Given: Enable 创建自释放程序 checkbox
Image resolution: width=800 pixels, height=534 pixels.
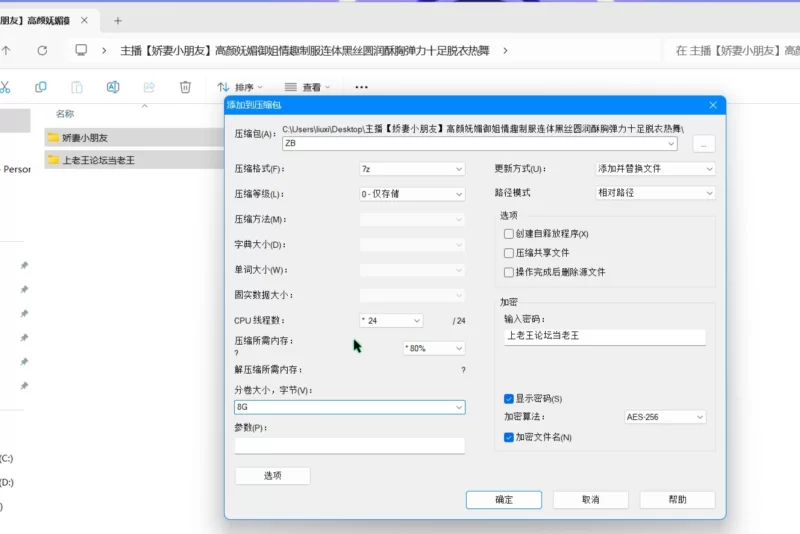Looking at the screenshot, I should click(x=509, y=234).
